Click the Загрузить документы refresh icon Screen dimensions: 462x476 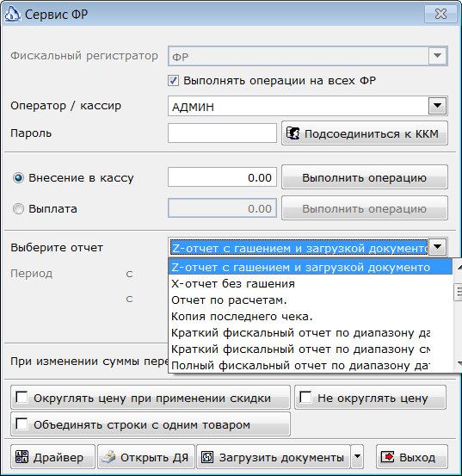pyautogui.click(x=208, y=457)
